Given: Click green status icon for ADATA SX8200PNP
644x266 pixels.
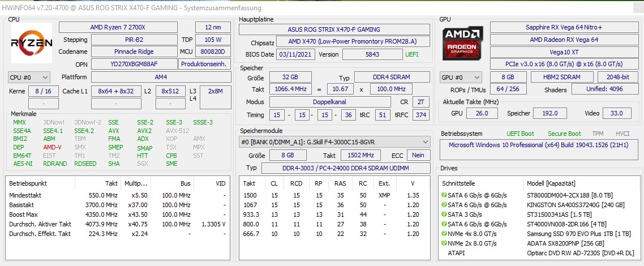Looking at the screenshot, I should point(444,243).
